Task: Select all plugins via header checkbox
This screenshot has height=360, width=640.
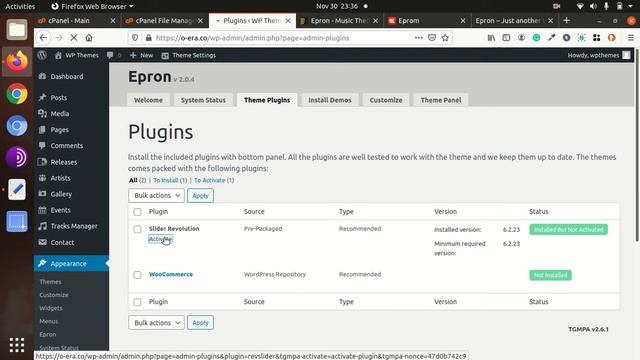Action: [x=138, y=212]
